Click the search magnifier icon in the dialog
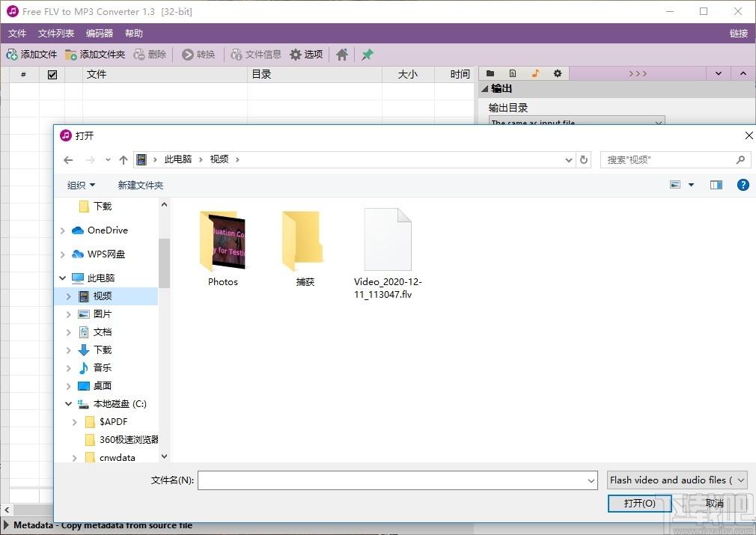 point(740,159)
